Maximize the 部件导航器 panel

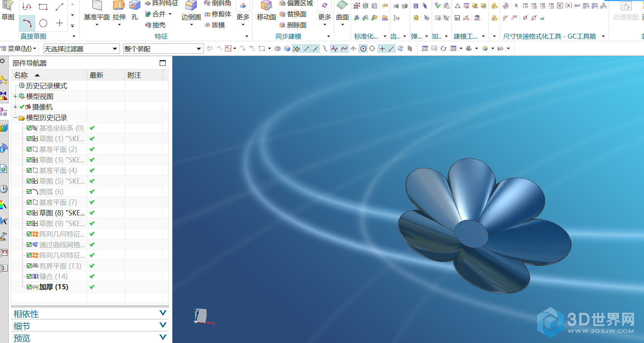point(163,63)
